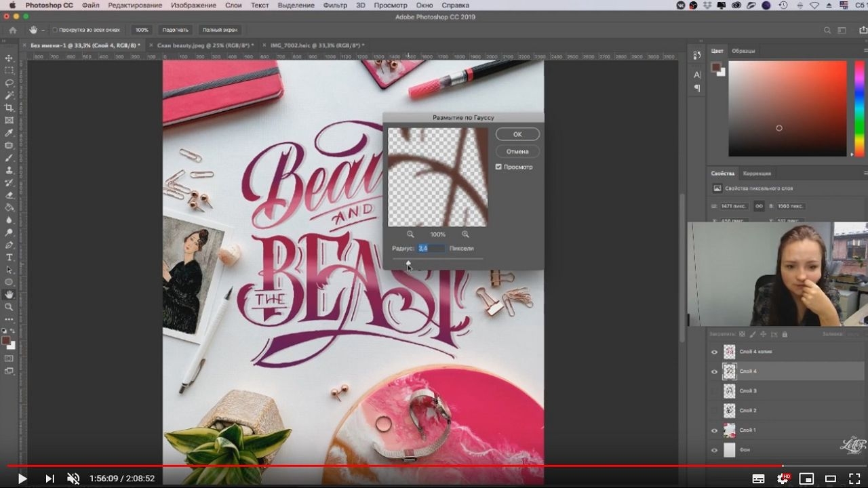
Task: Switch to the Образцы swatches tab
Action: (x=744, y=51)
